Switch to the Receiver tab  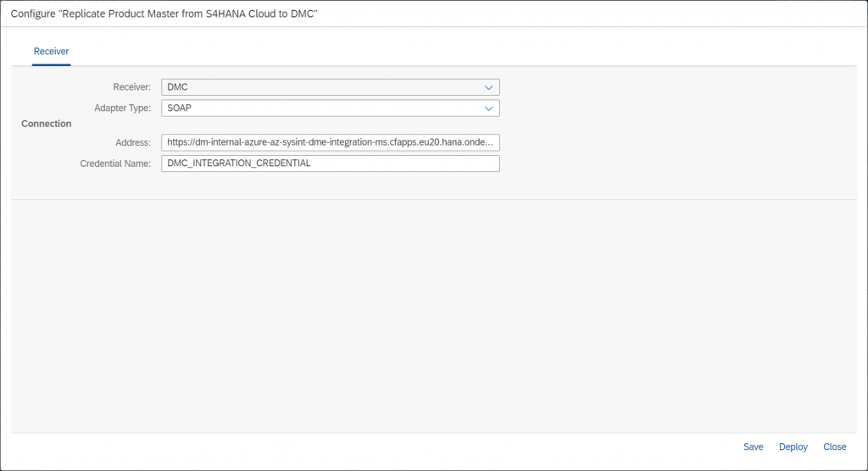coord(51,52)
